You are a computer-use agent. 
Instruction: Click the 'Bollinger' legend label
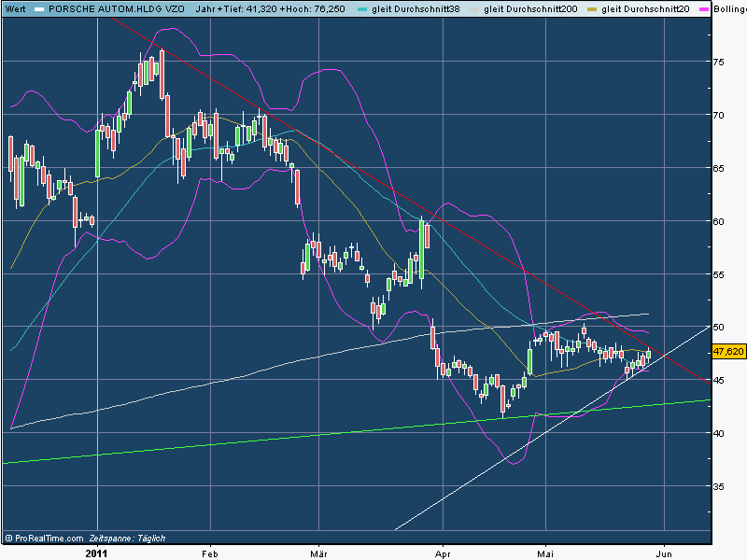pyautogui.click(x=730, y=8)
